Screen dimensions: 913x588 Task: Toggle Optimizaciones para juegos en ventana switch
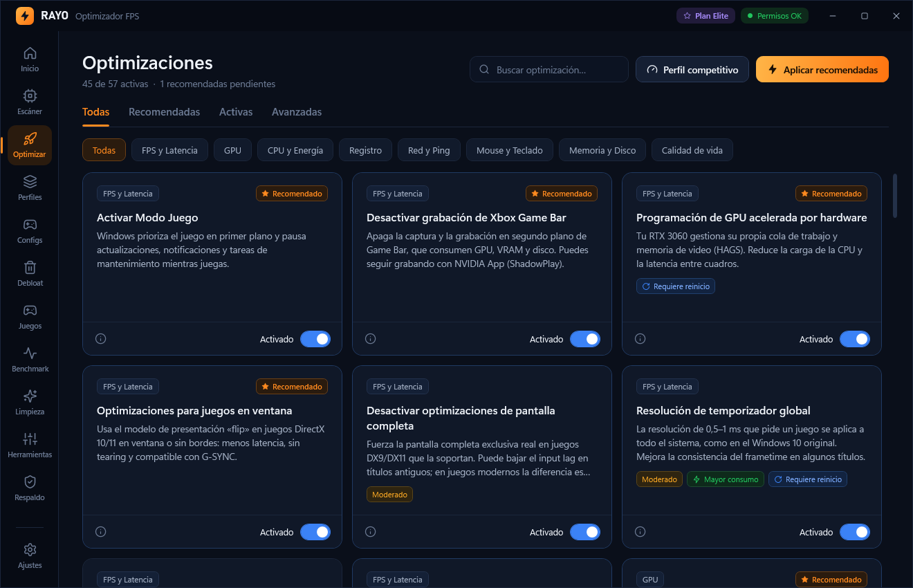click(x=315, y=532)
